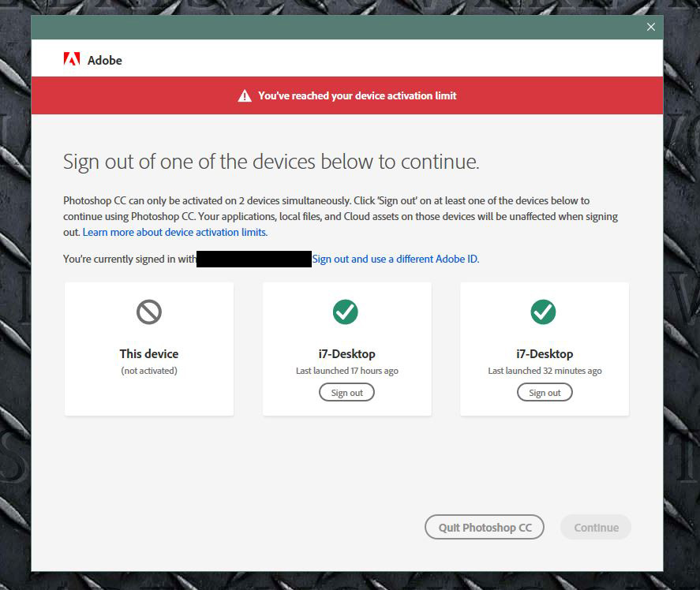This screenshot has width=700, height=590.
Task: Click the disabled Continue button
Action: (x=596, y=527)
